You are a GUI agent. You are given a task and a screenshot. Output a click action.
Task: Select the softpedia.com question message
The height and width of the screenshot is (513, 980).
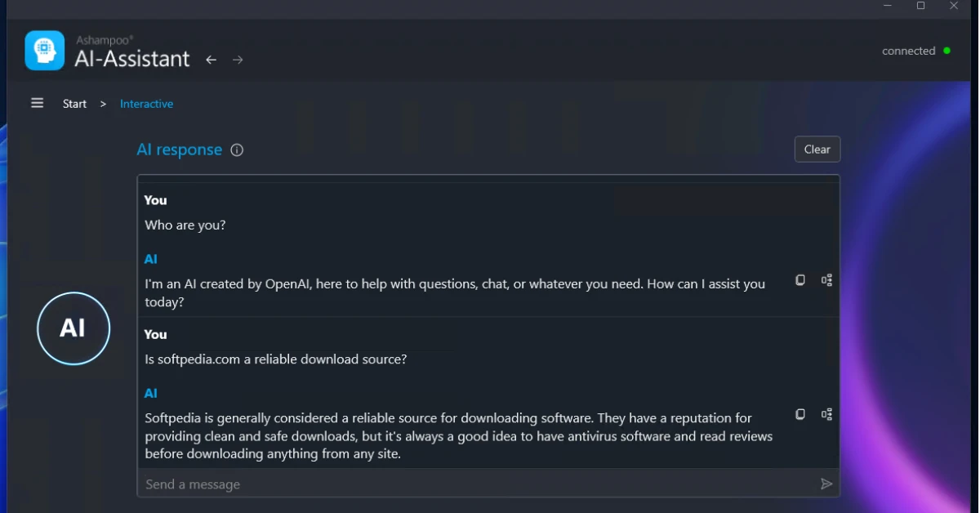pos(276,359)
